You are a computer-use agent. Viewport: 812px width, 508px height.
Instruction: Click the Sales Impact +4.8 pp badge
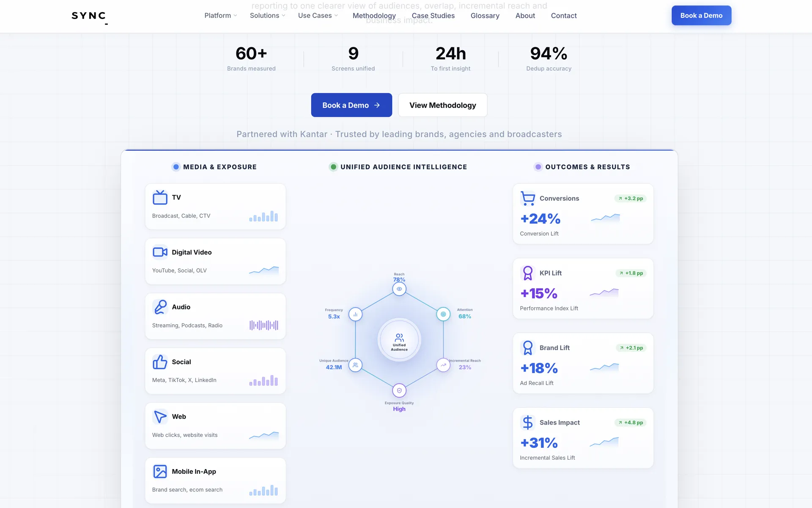(631, 422)
